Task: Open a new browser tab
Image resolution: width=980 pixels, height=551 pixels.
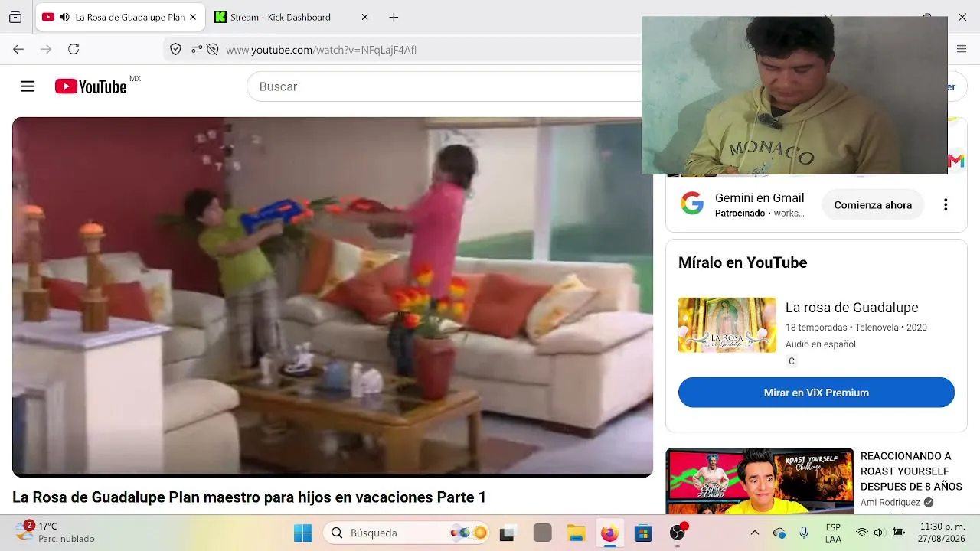Action: (394, 17)
